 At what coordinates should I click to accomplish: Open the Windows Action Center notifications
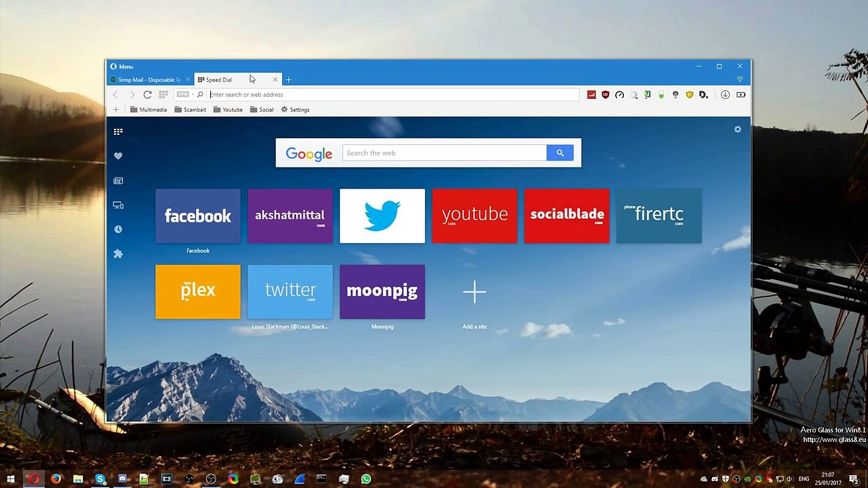click(854, 479)
